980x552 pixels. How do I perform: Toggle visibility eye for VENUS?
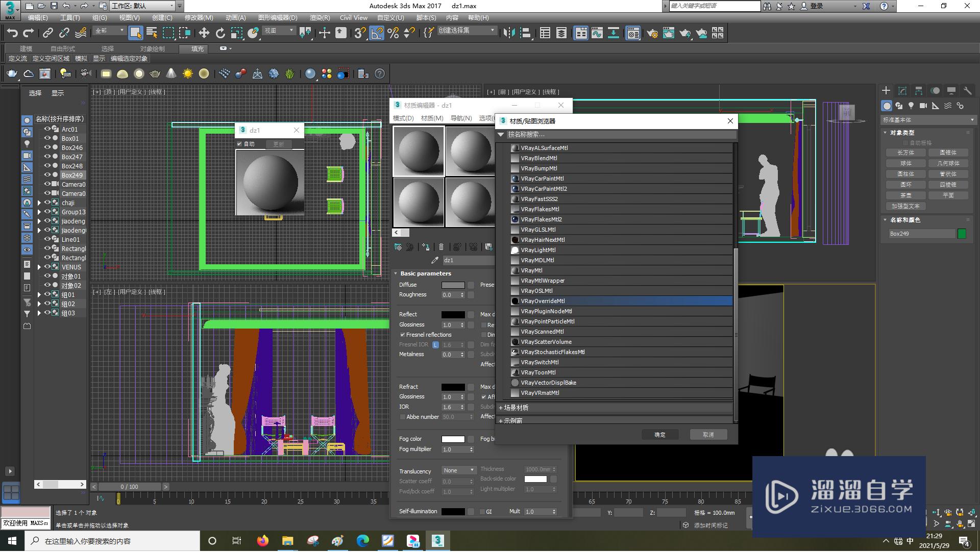tap(47, 267)
